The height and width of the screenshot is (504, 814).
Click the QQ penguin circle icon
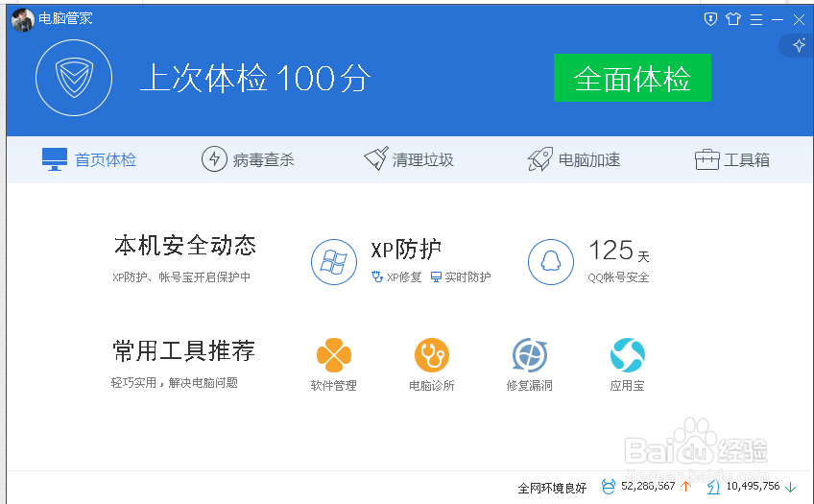[x=551, y=262]
